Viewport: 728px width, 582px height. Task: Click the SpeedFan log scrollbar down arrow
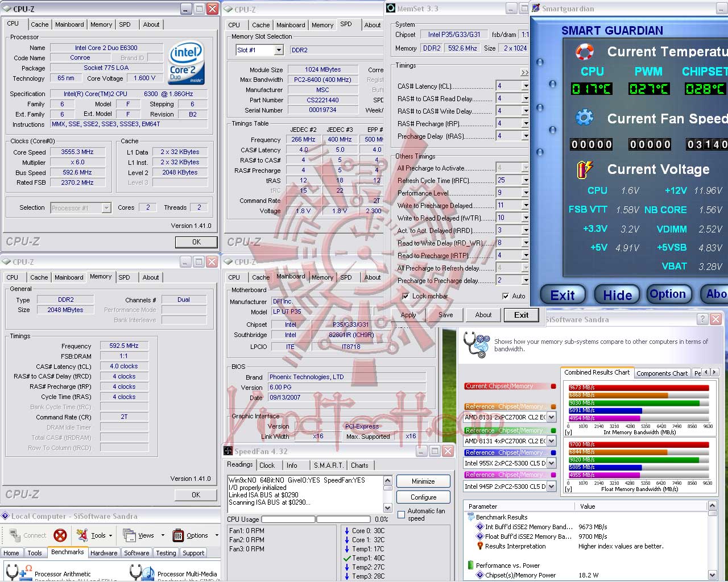(387, 508)
